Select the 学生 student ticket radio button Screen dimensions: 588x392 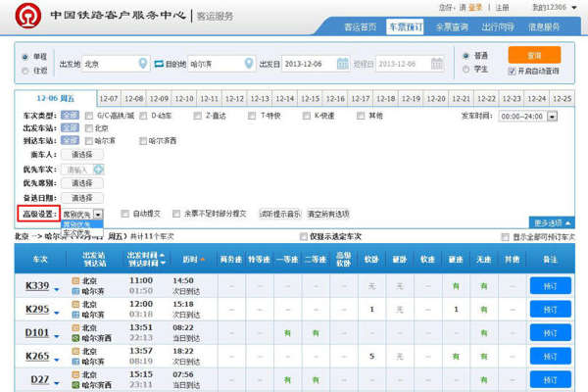coord(466,70)
